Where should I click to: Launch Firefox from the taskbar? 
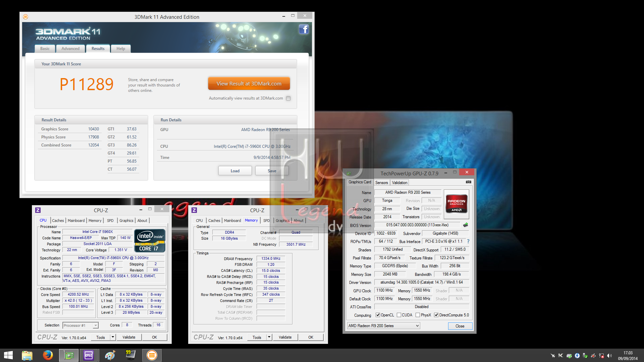[48, 355]
